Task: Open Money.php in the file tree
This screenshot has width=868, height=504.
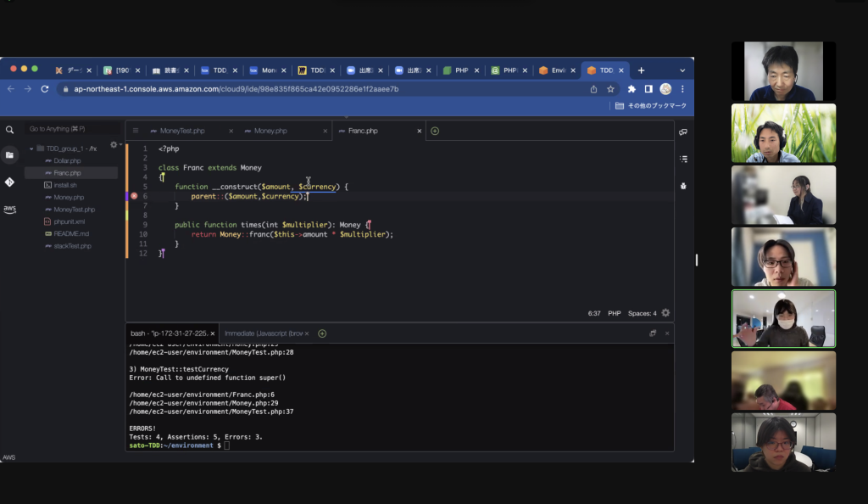Action: [x=69, y=197]
